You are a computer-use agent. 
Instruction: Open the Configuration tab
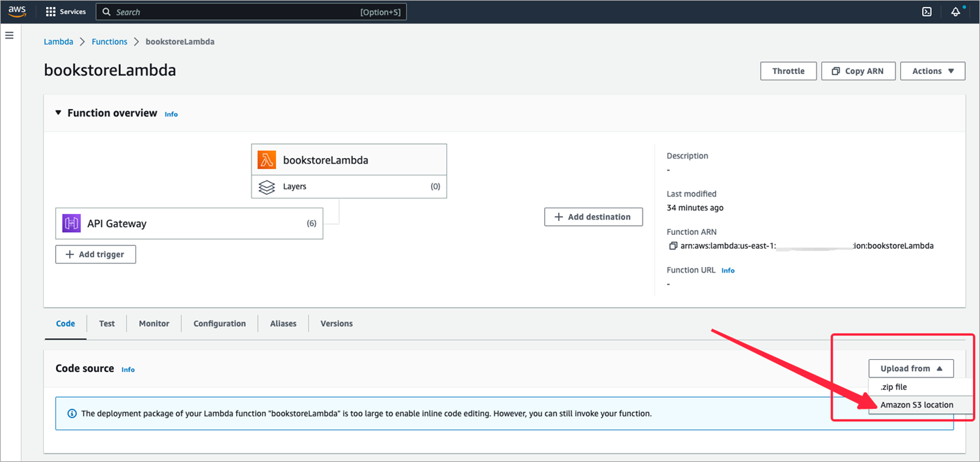[x=220, y=324]
